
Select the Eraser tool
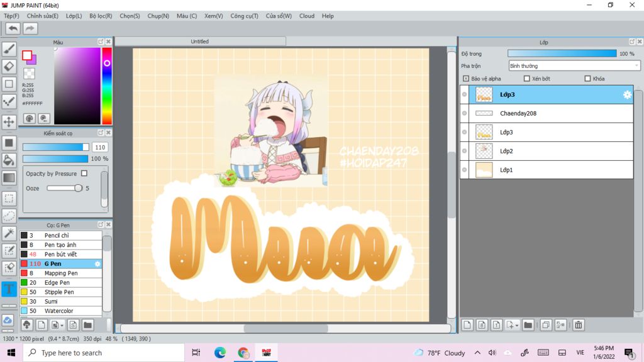click(x=9, y=67)
